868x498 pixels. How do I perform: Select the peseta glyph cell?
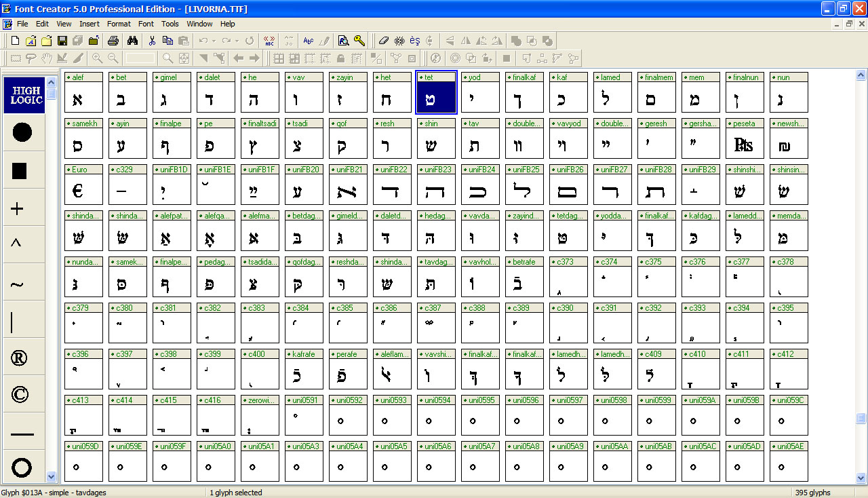pyautogui.click(x=745, y=138)
